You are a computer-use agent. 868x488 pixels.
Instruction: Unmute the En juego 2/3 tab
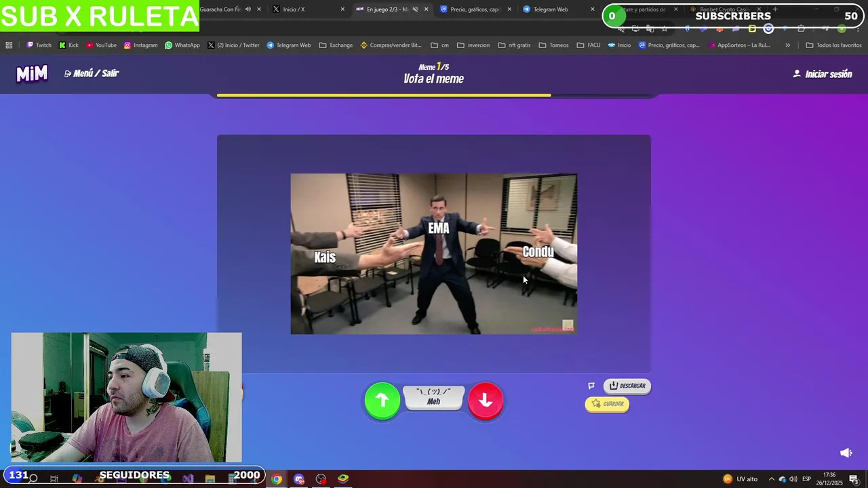[x=415, y=9]
